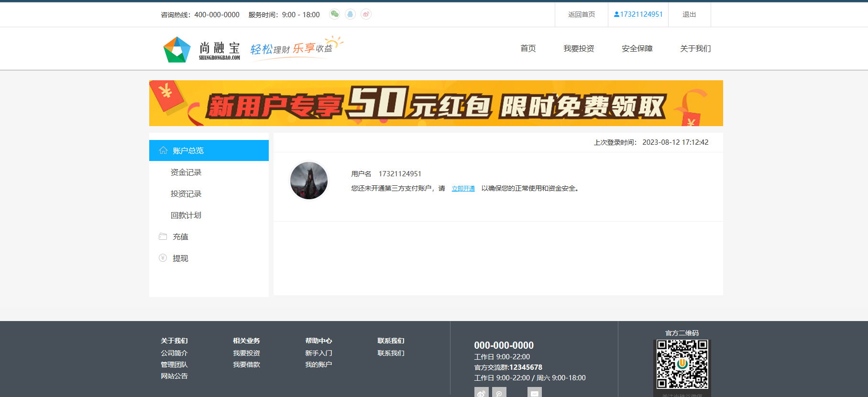Click the 官方交流群:12345678 text
868x397 pixels.
click(x=508, y=367)
